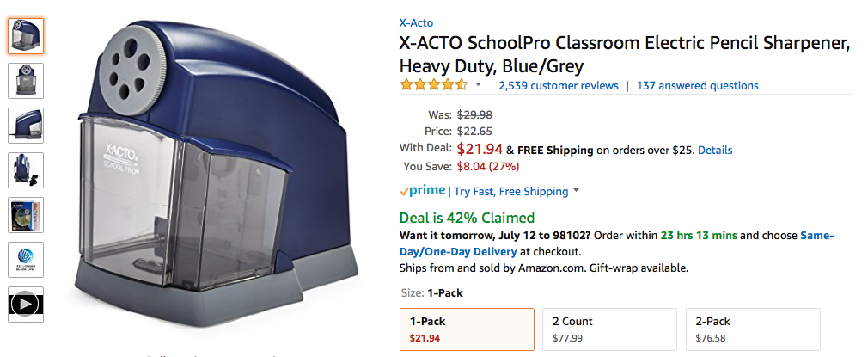Select the 2 Count size option
The width and height of the screenshot is (868, 357).
(608, 329)
